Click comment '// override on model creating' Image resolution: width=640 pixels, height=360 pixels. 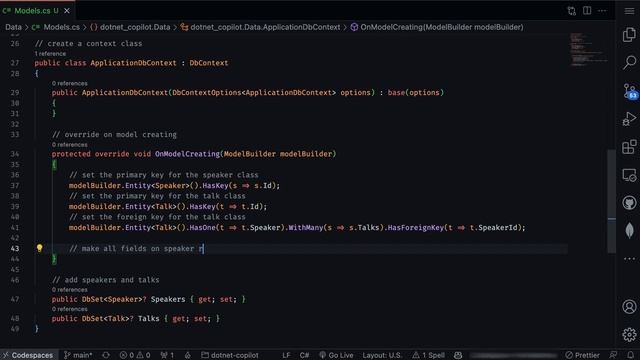tap(114, 135)
